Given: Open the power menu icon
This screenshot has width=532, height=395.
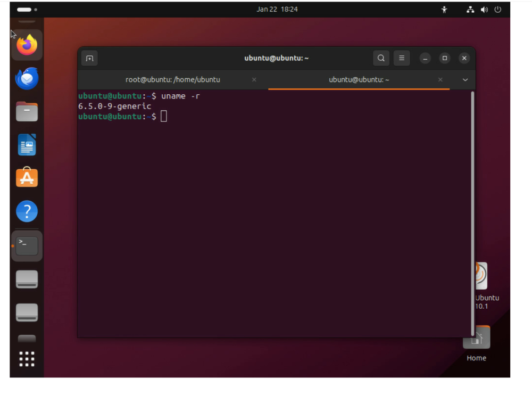Looking at the screenshot, I should [498, 10].
